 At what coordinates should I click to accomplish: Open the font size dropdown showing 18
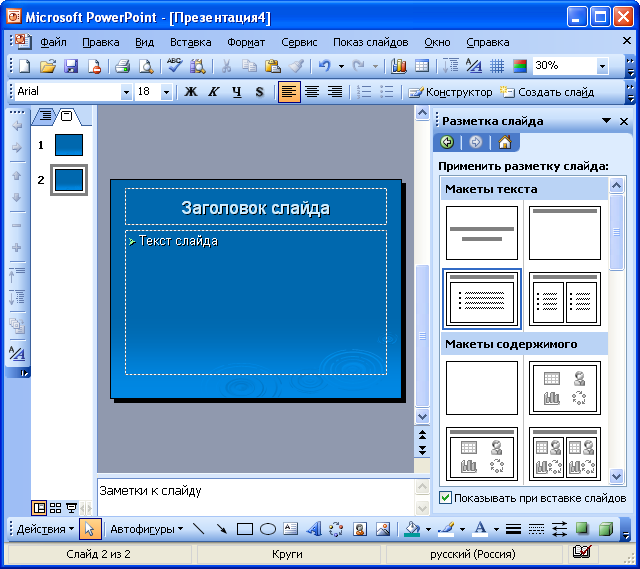coord(166,92)
